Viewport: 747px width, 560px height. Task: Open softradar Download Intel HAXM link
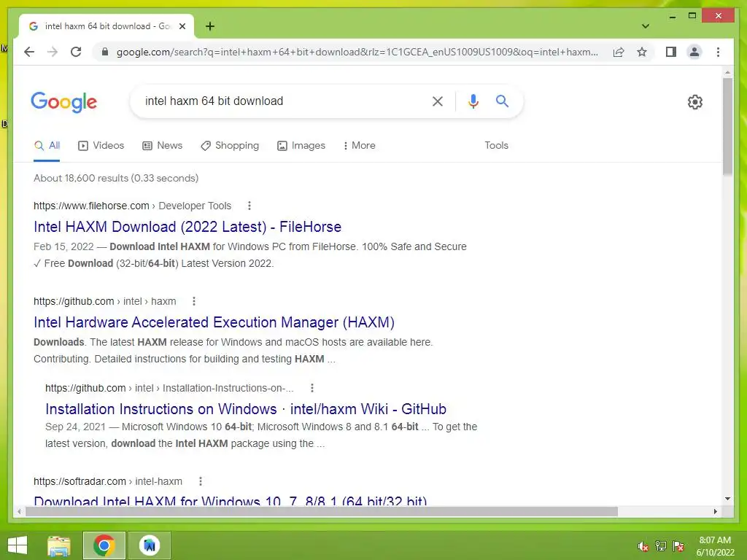[x=230, y=500]
